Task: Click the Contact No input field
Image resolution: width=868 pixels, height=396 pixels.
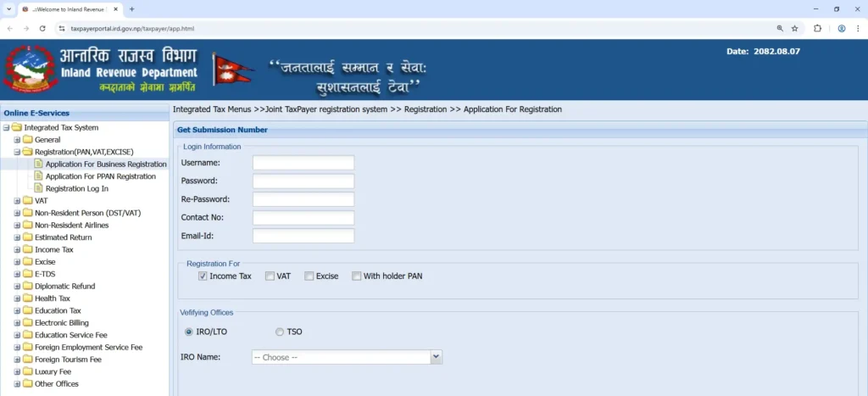Action: tap(303, 218)
